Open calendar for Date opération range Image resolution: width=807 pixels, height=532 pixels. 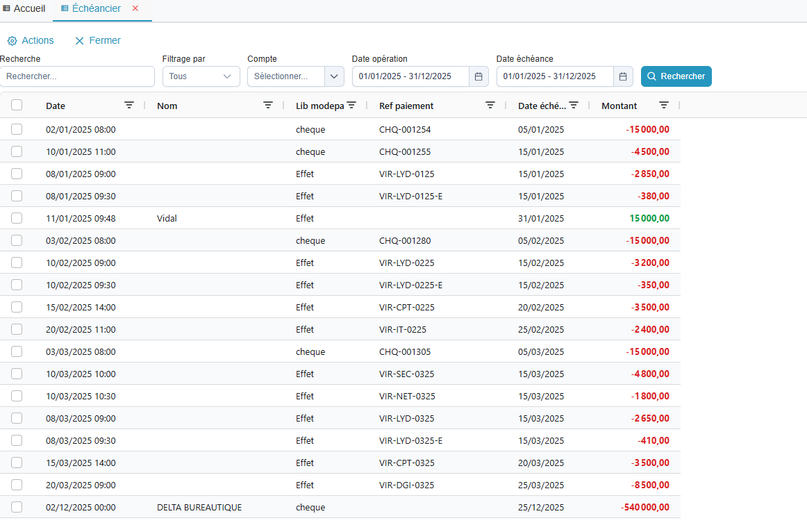click(479, 76)
